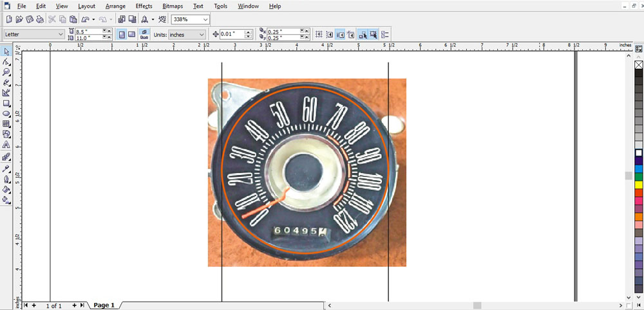This screenshot has height=310, width=644.
Task: Expand the Application Launcher dropdown arrow
Action: click(x=153, y=19)
